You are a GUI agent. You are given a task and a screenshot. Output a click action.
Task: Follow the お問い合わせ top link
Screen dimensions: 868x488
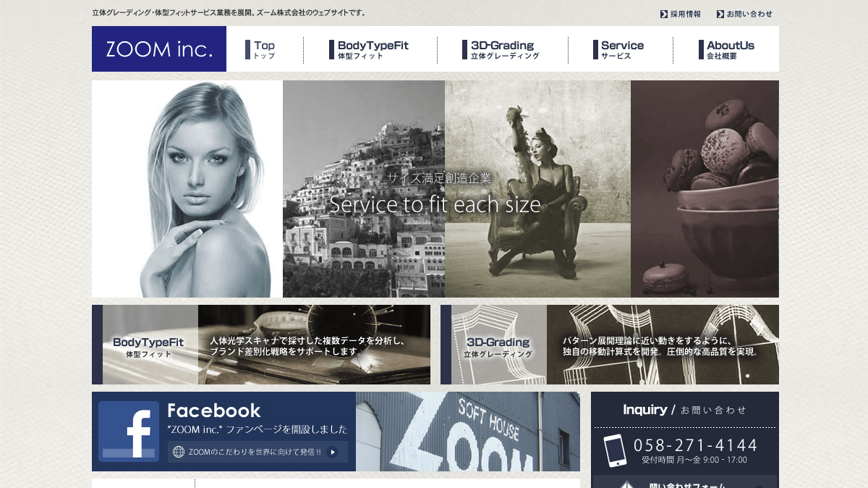pos(749,14)
